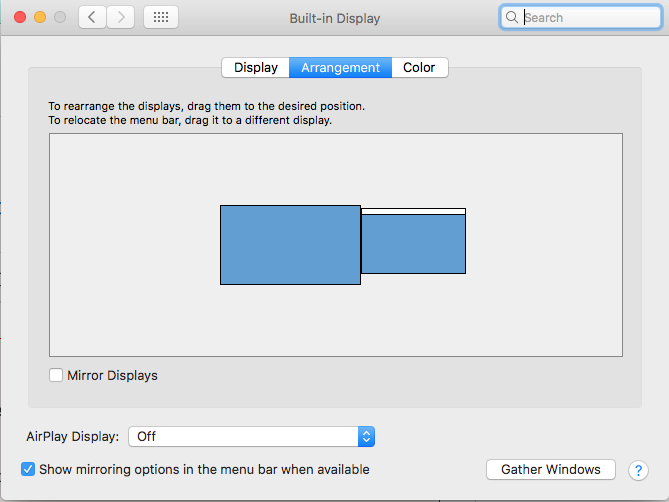Viewport: 669px width, 502px height.
Task: Click the Gather Windows button
Action: pyautogui.click(x=551, y=470)
